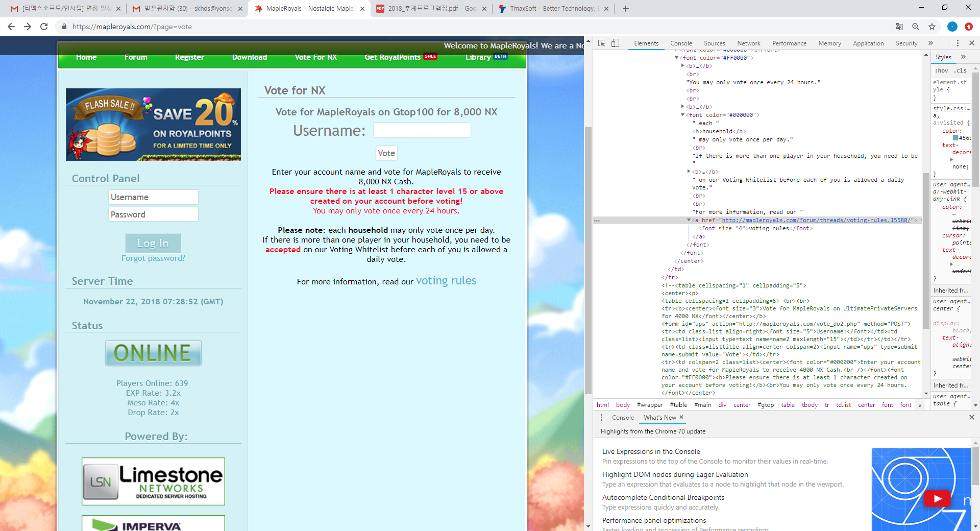980x531 pixels.
Task: Collapse the voting-rules anchor node
Action: tap(689, 220)
